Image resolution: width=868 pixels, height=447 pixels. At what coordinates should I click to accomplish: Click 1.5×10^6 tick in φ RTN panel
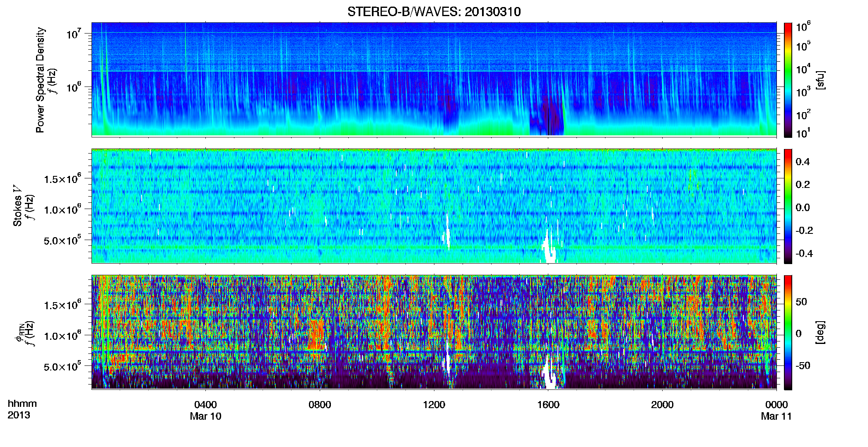pyautogui.click(x=63, y=305)
